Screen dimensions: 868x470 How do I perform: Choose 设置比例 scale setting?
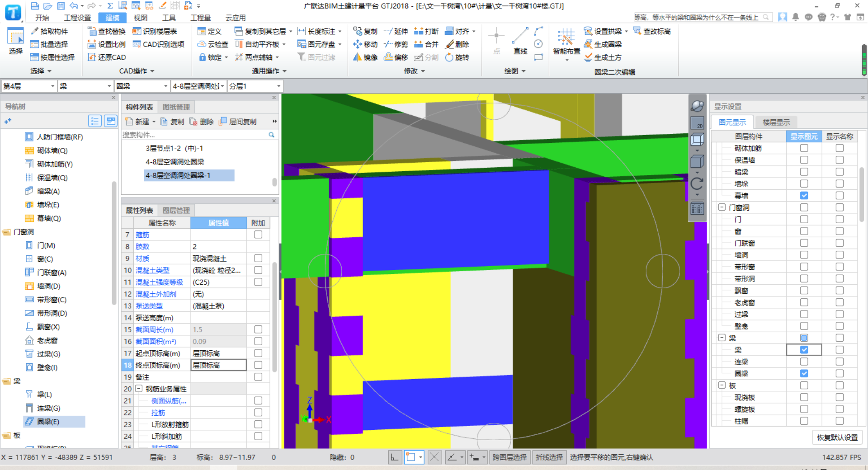[x=107, y=44]
